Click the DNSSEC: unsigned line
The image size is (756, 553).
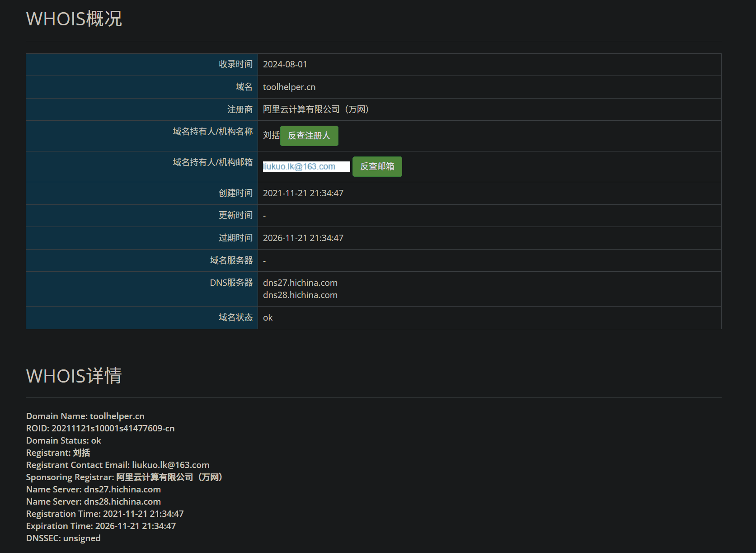(63, 538)
